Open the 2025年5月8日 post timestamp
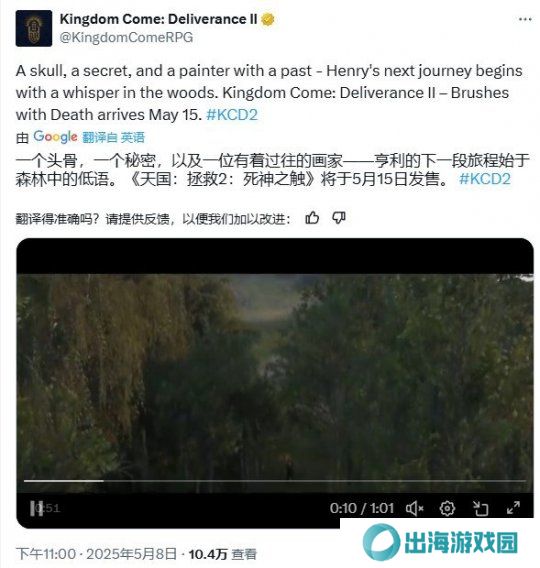This screenshot has width=540, height=568. 131,554
